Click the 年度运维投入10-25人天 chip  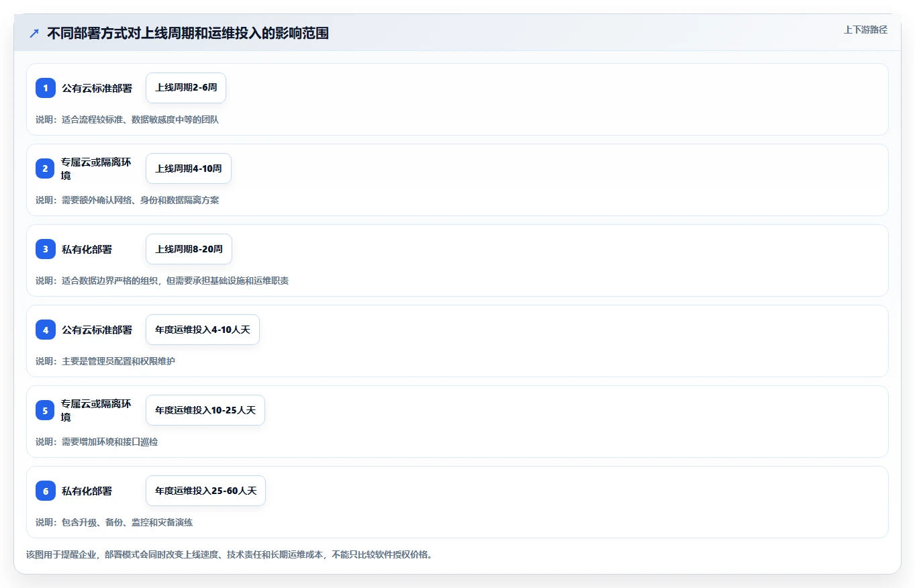pos(205,410)
